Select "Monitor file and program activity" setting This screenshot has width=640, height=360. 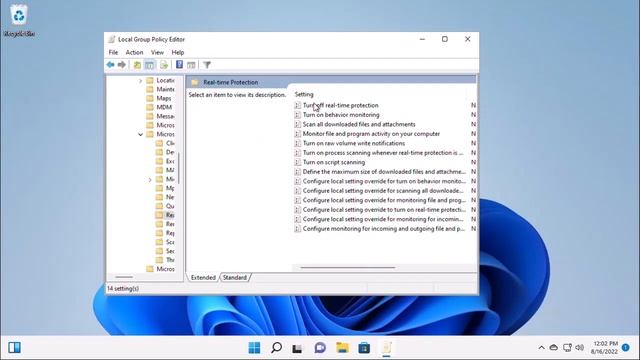[371, 134]
